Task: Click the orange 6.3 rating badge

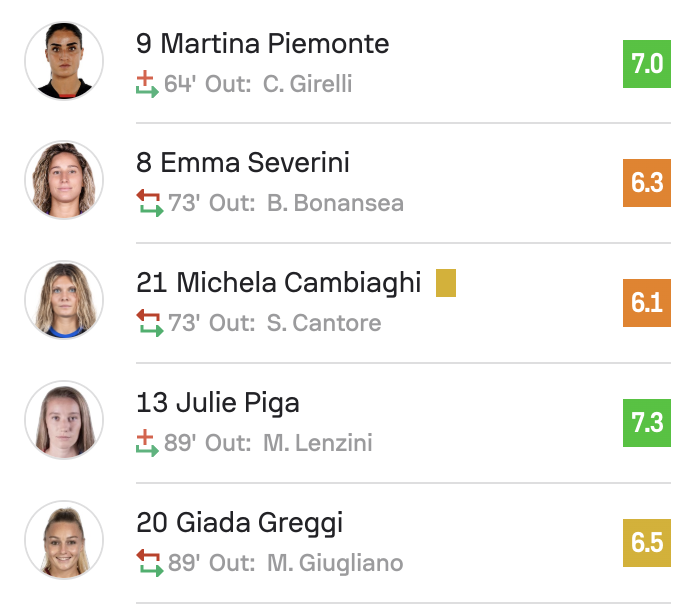Action: click(x=647, y=183)
